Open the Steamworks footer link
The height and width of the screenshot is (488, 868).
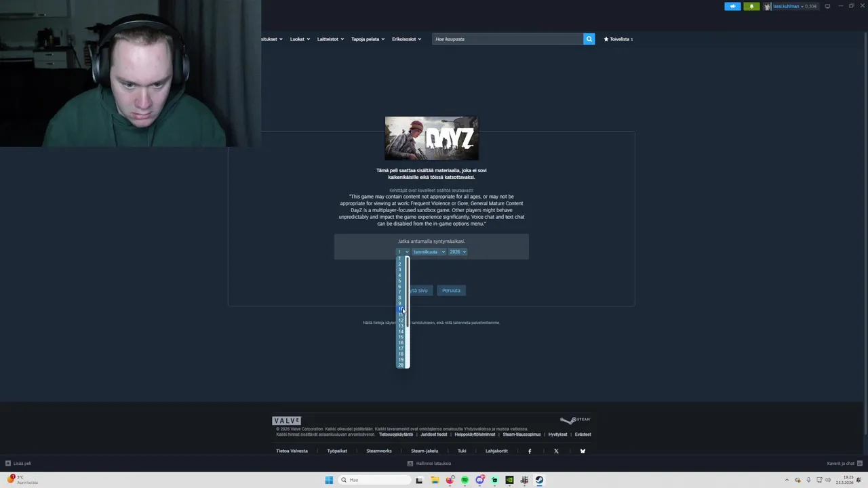pyautogui.click(x=379, y=451)
